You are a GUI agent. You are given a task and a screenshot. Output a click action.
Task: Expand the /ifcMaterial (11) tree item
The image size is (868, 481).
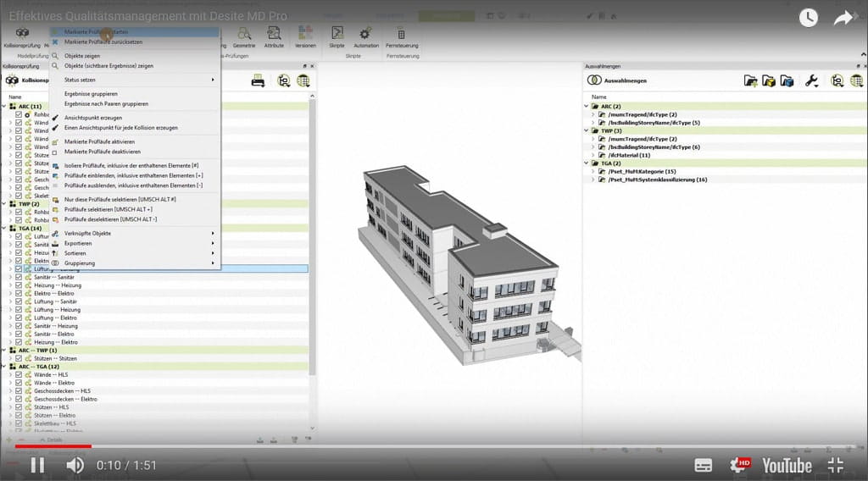pyautogui.click(x=593, y=155)
